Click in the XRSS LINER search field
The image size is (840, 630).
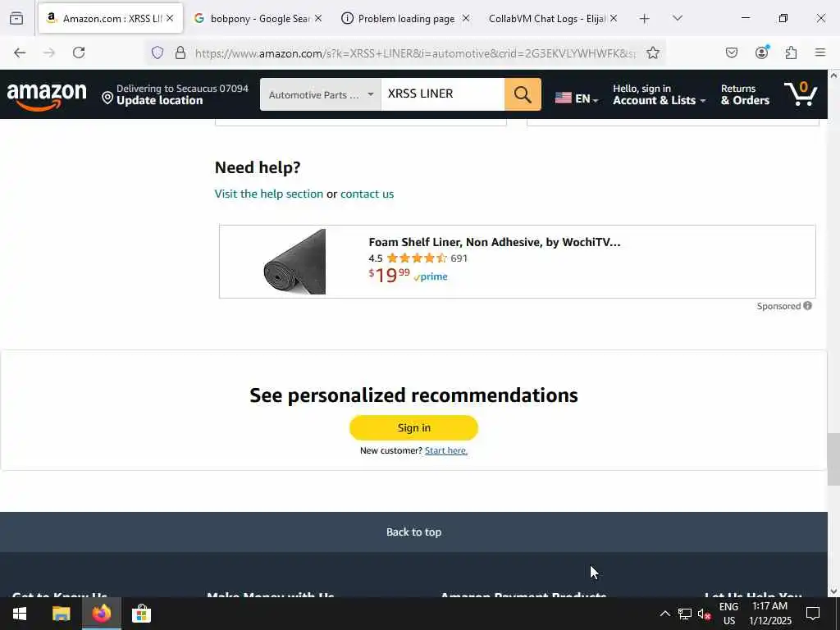click(x=442, y=94)
